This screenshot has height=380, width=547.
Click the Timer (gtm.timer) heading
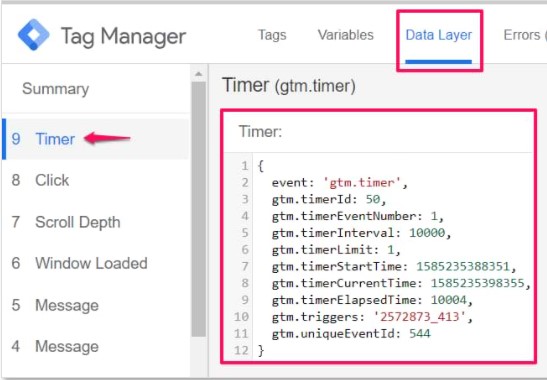pos(289,85)
